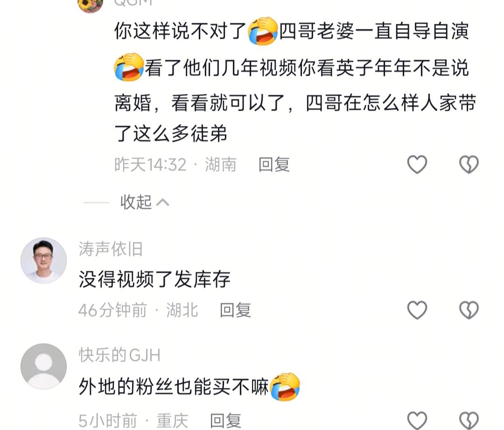Open 快乐的GJH's default gray avatar
504x430 pixels.
(44, 367)
